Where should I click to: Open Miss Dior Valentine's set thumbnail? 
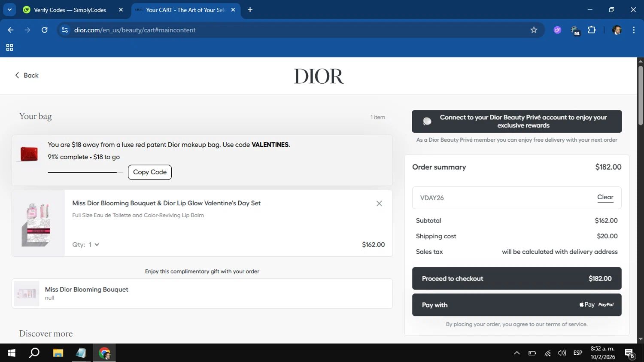coord(38,223)
